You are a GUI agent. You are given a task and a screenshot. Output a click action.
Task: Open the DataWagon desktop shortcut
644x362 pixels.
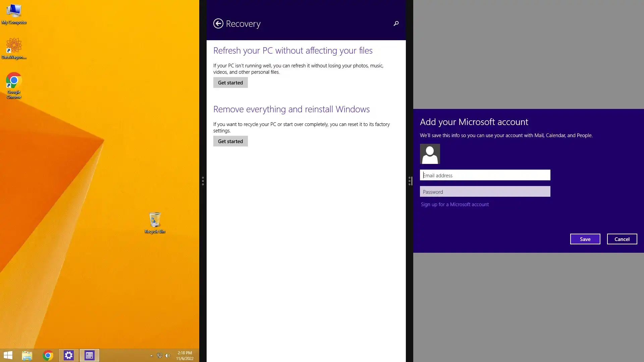pyautogui.click(x=14, y=48)
